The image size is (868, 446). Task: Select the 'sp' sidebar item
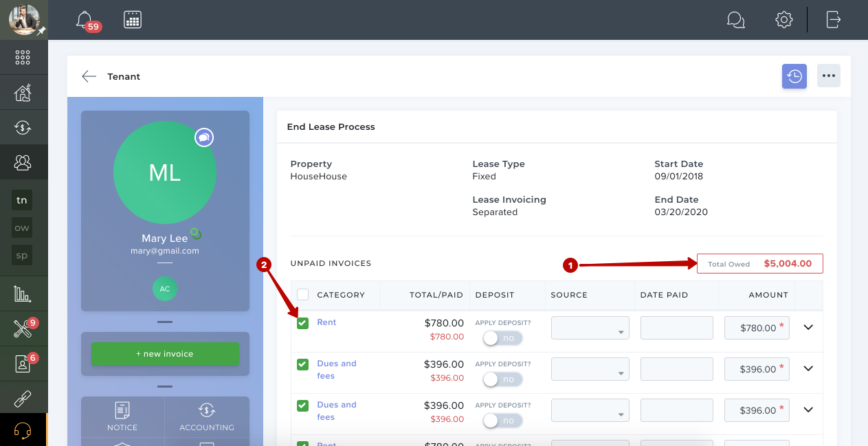22,255
